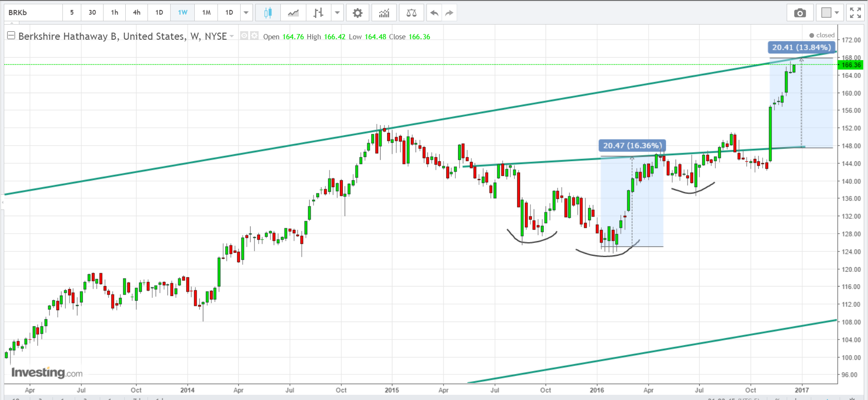The width and height of the screenshot is (868, 400).
Task: Undo the last chart action
Action: [434, 13]
